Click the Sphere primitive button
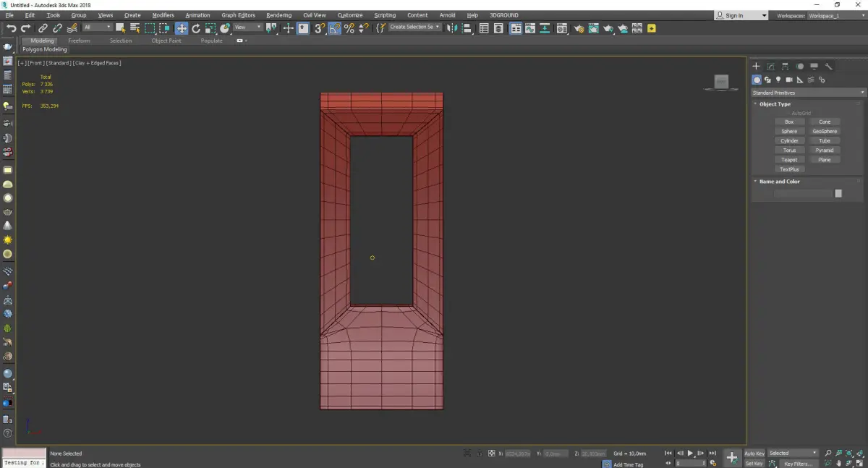 coord(789,131)
